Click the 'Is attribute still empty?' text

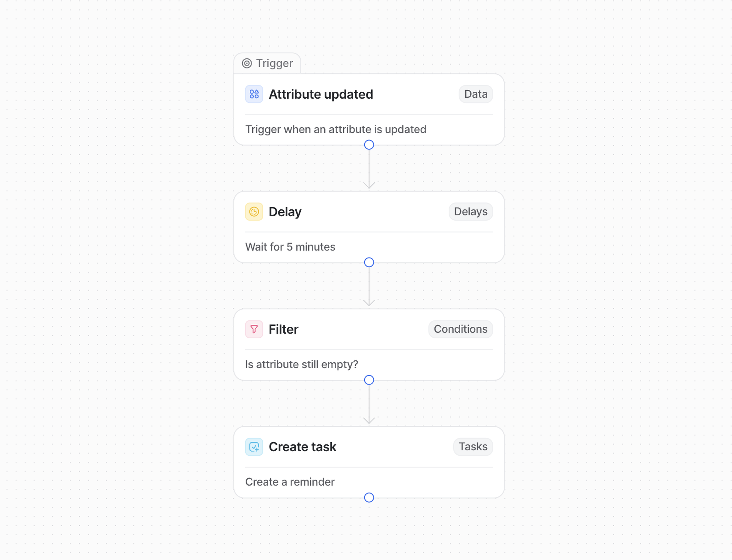(x=301, y=365)
